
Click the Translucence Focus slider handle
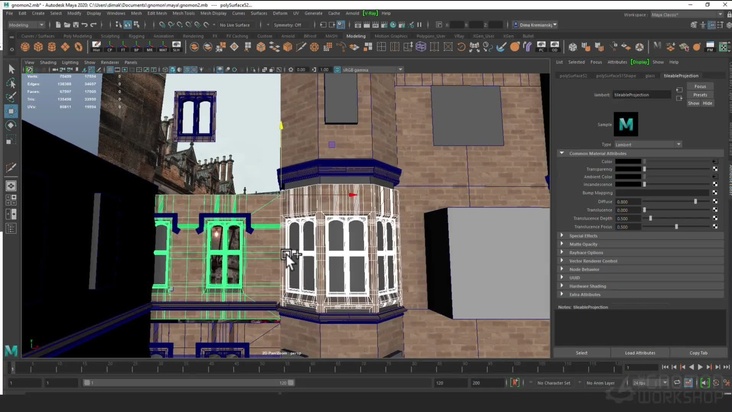click(x=676, y=227)
